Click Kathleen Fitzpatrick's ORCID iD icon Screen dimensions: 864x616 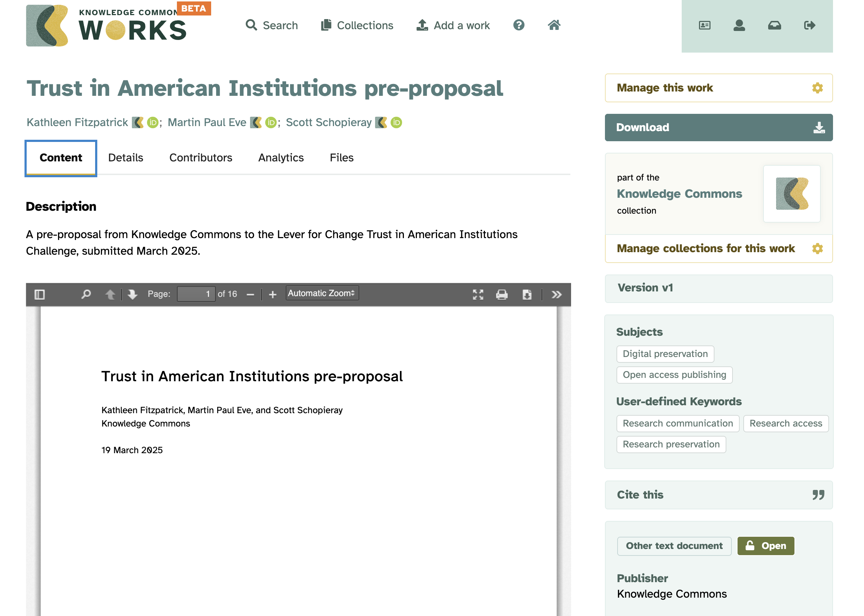tap(152, 122)
